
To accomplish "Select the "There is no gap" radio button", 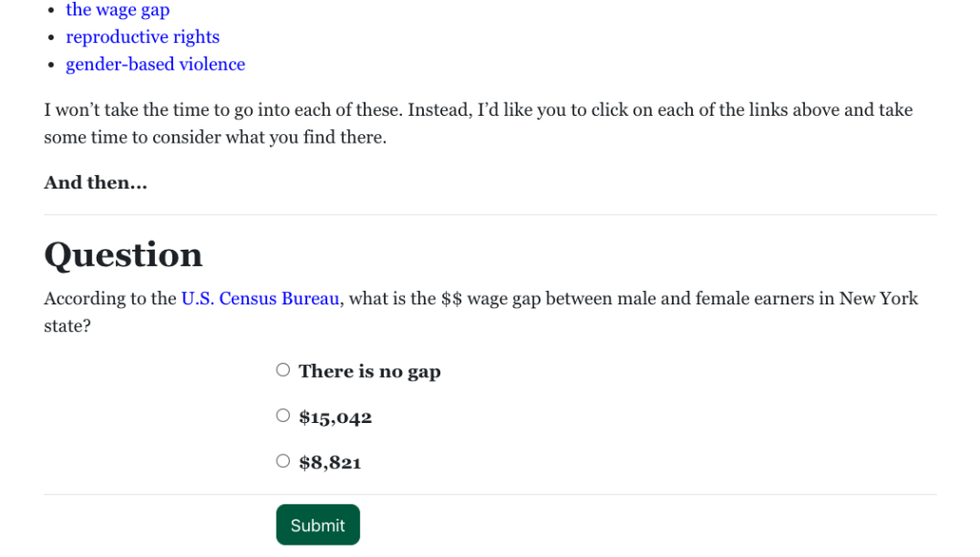I will pyautogui.click(x=283, y=370).
